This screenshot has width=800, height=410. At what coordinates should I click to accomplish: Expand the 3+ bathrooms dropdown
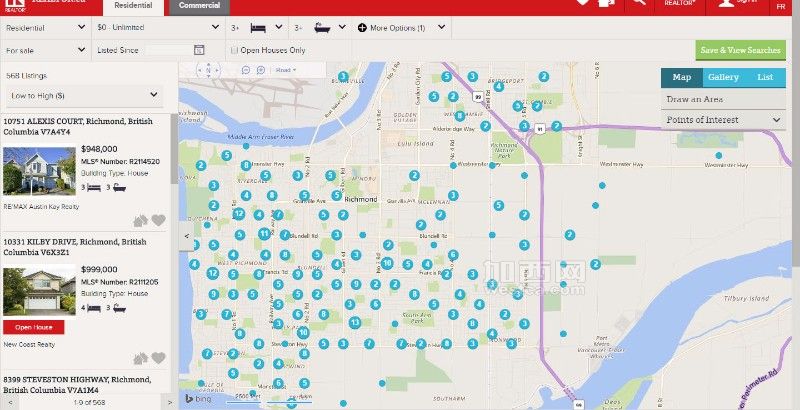point(320,28)
